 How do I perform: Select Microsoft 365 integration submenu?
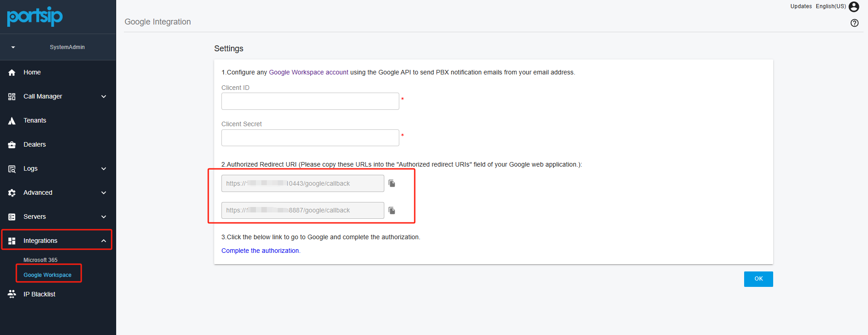pos(40,260)
